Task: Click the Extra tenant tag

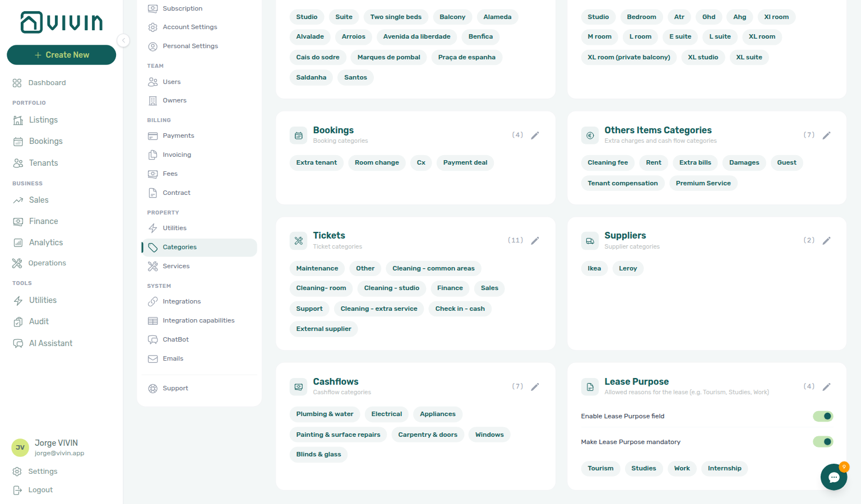Action: [x=317, y=163]
